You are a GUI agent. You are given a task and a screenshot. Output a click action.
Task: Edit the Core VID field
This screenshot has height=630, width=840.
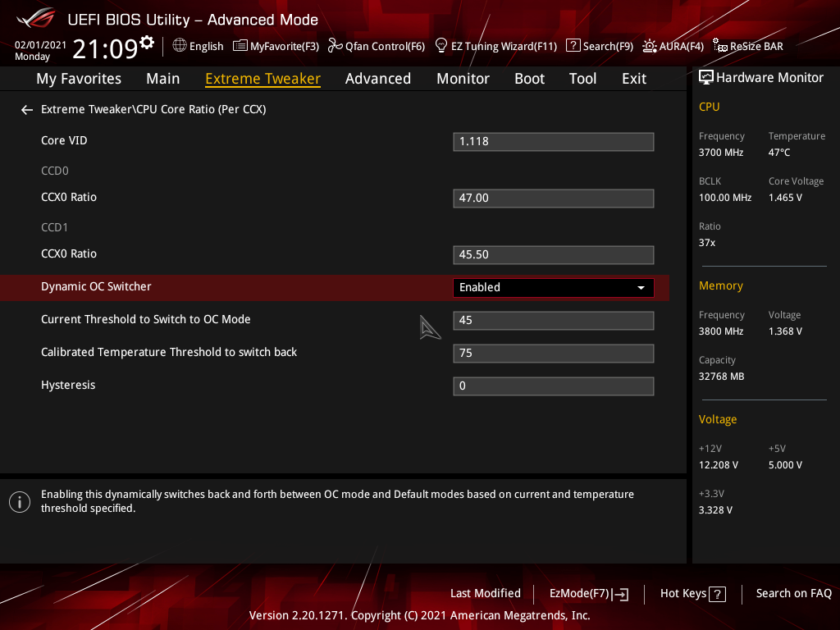(554, 142)
